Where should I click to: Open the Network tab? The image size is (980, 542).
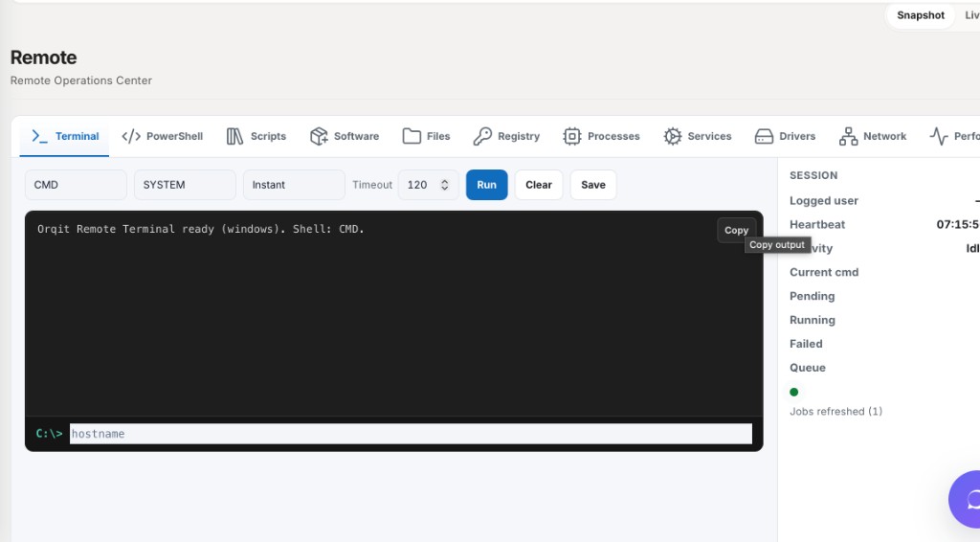coord(873,136)
